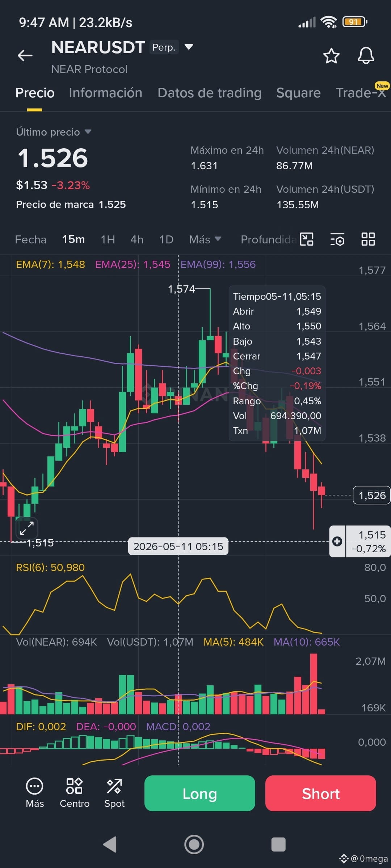This screenshot has width=391, height=868.
Task: Click the last price 1.526
Action: coord(53,158)
